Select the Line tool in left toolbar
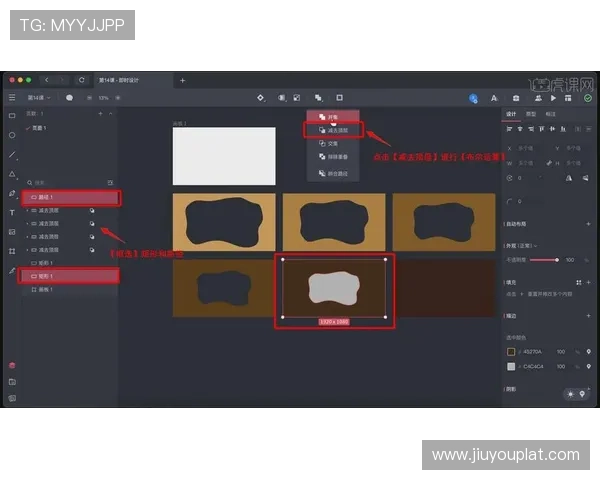Viewport: 600px width, 480px height. 12,155
